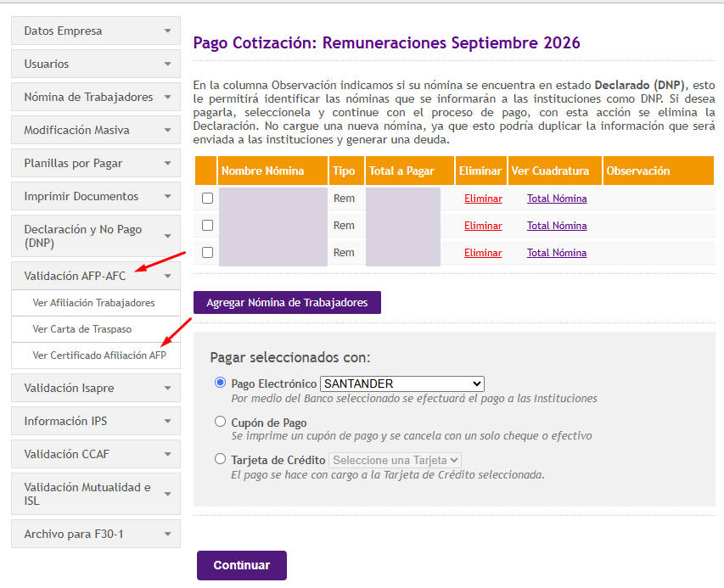
Task: Click the Pago Cotización page title
Action: coord(386,43)
